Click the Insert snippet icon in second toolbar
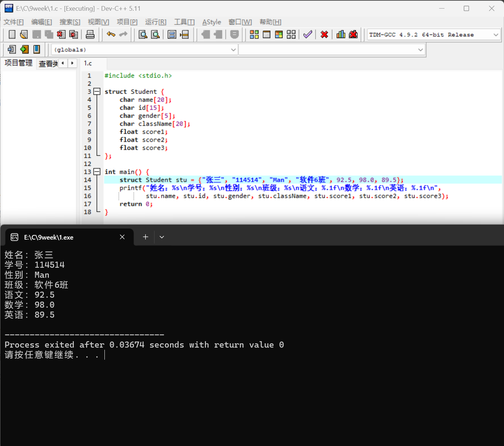504x446 pixels. [x=12, y=49]
